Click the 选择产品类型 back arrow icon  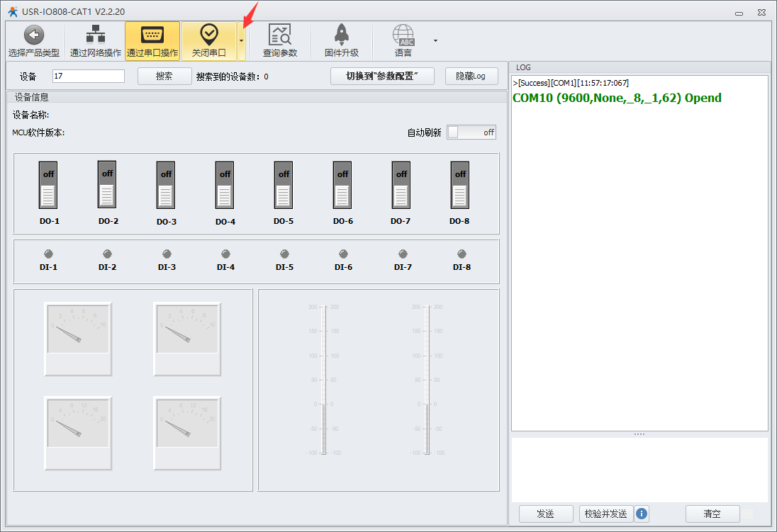[33, 35]
